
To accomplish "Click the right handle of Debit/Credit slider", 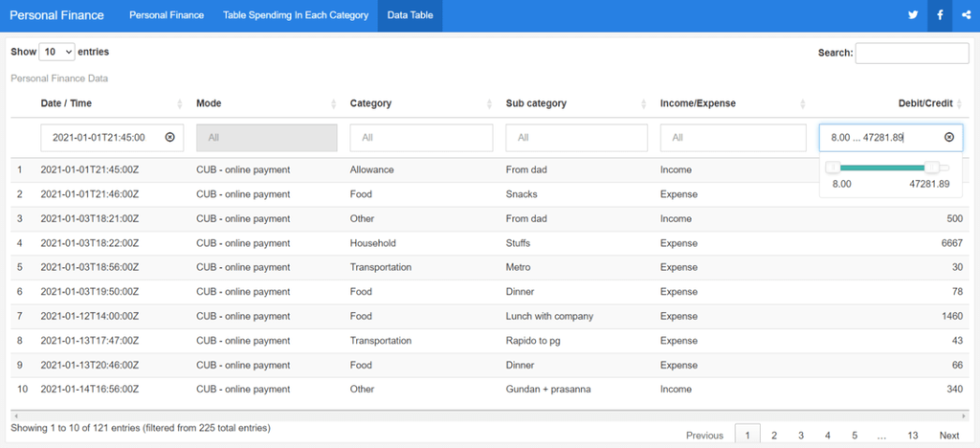I will pos(932,168).
